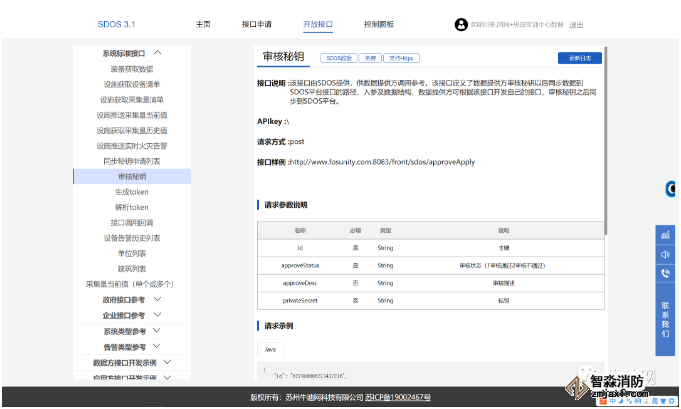Select 生成token in the sidebar
This screenshot has width=681, height=409.
[x=131, y=191]
